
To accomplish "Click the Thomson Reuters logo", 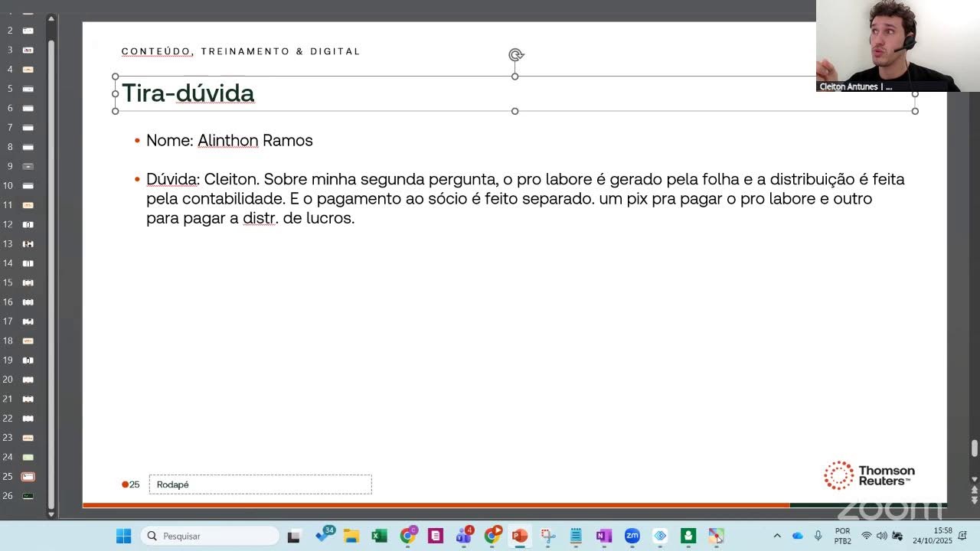I will (x=869, y=475).
